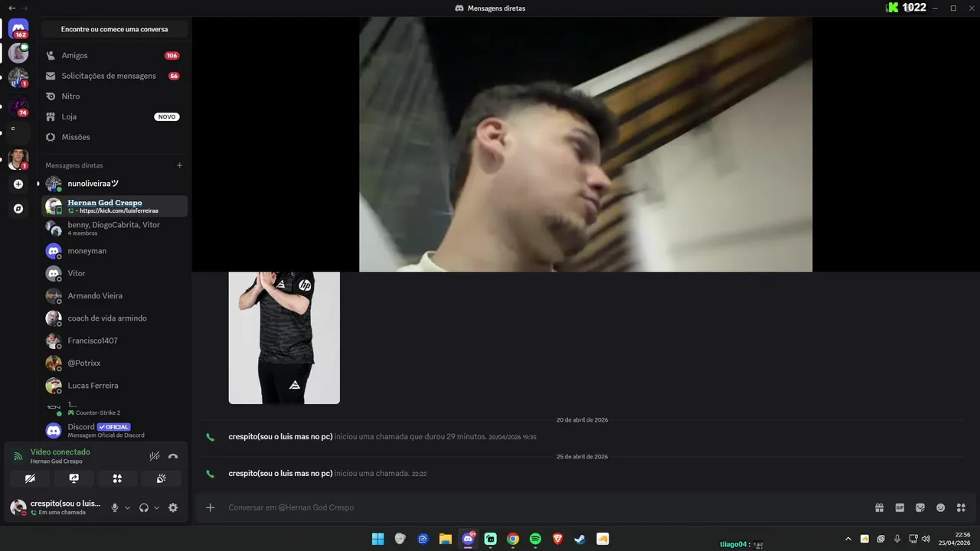Open Spotify from the taskbar
This screenshot has height=551, width=980.
click(x=535, y=539)
